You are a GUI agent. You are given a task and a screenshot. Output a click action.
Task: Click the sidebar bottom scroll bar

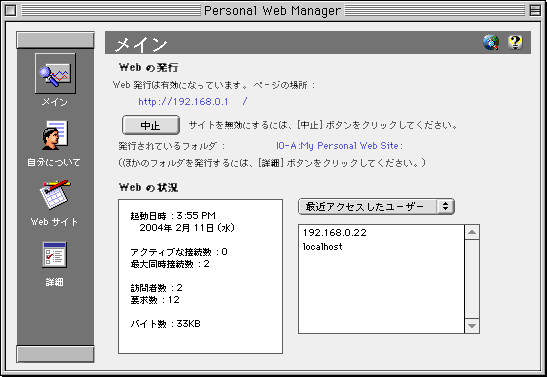pyautogui.click(x=55, y=354)
